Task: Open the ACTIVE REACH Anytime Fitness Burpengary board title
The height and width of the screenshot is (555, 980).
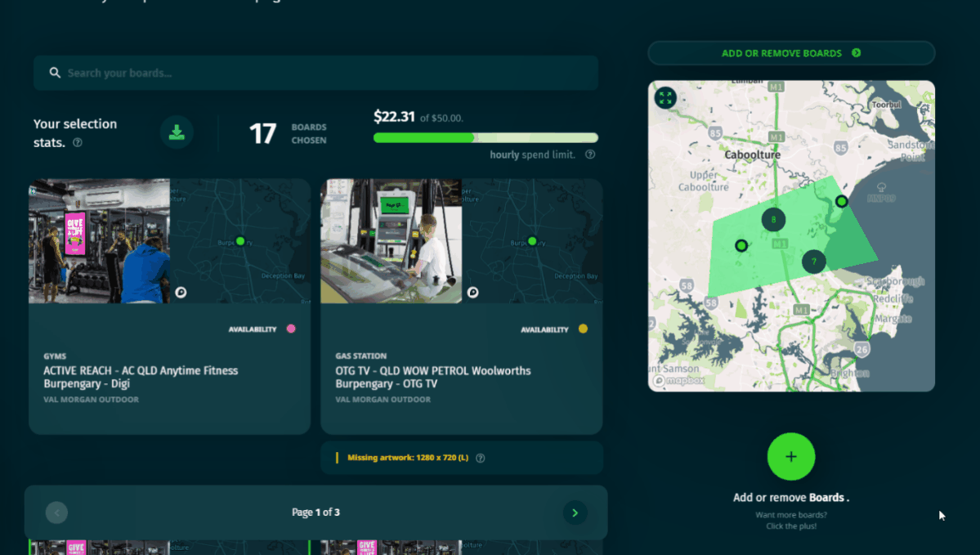Action: [141, 377]
